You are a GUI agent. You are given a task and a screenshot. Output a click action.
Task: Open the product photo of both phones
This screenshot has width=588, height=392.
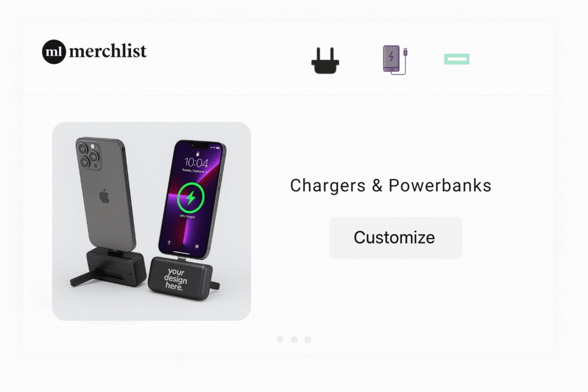pyautogui.click(x=152, y=221)
